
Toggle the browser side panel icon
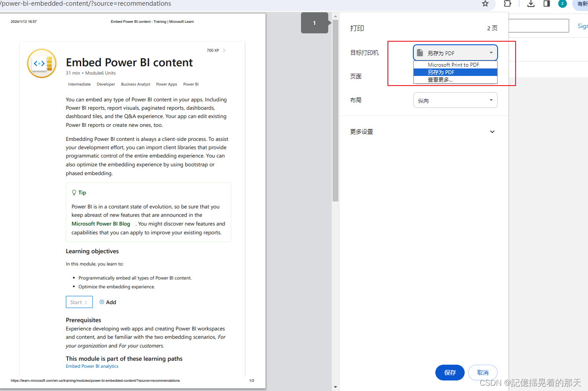point(547,4)
